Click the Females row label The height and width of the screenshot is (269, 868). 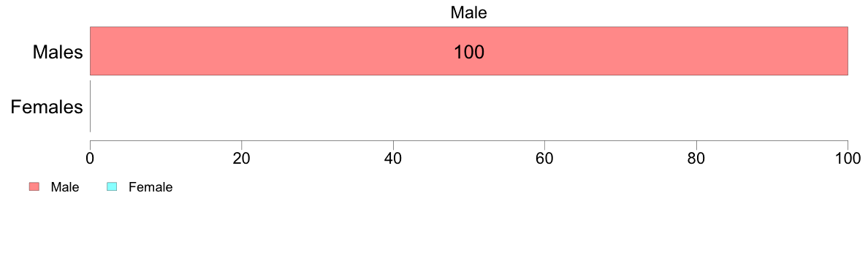47,106
